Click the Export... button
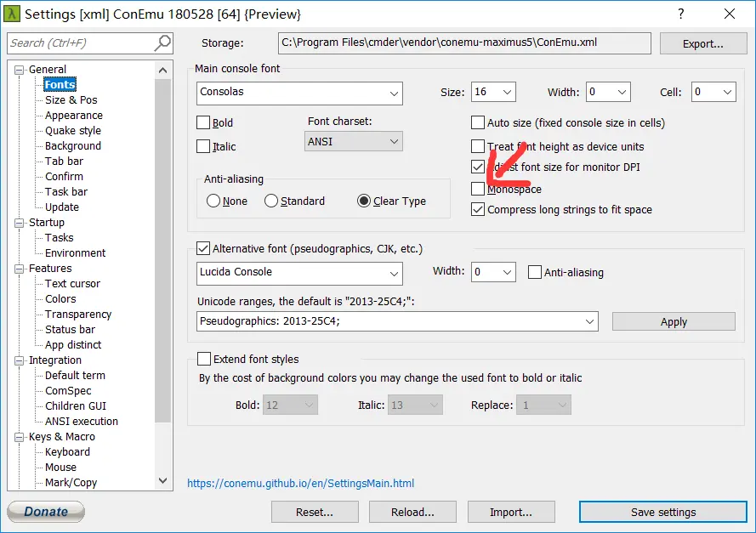Viewport: 756px width, 533px height. tap(703, 43)
